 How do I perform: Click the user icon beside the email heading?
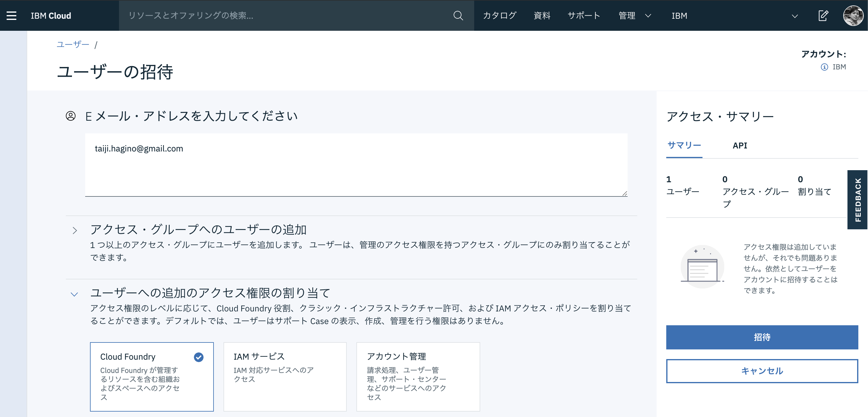[x=70, y=116]
